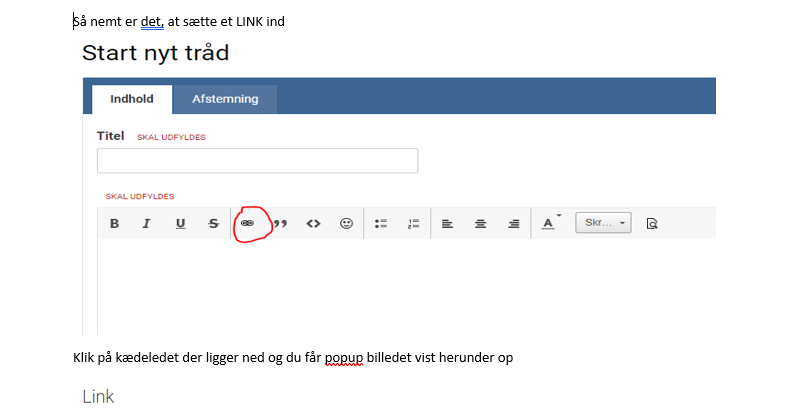
Task: Select the Indhold tab
Action: click(x=132, y=99)
